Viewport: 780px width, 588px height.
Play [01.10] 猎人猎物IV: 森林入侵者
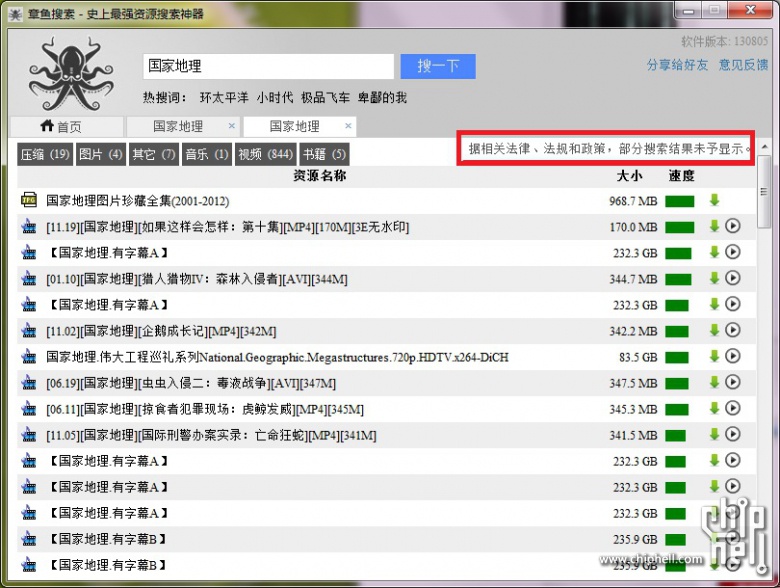[732, 278]
